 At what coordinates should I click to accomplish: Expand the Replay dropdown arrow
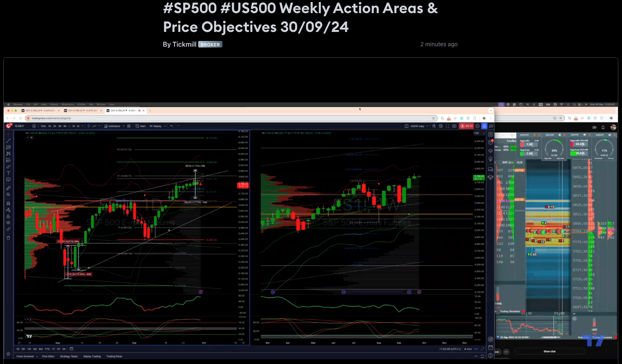point(165,126)
